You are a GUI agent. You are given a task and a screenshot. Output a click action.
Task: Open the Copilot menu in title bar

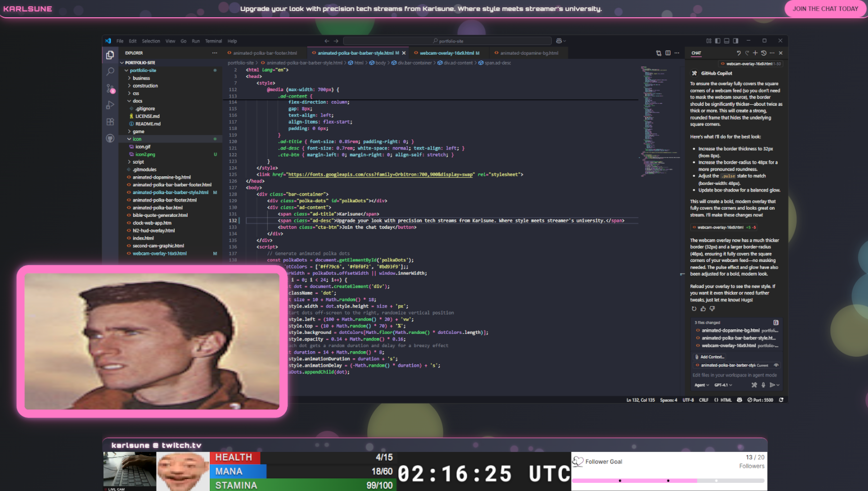click(560, 41)
